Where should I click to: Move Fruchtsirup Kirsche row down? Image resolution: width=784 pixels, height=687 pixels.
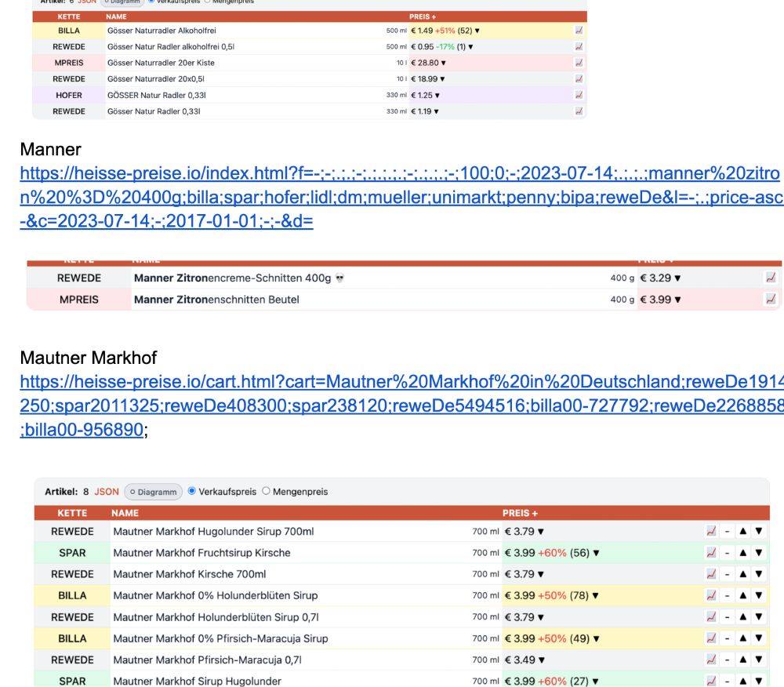[759, 552]
